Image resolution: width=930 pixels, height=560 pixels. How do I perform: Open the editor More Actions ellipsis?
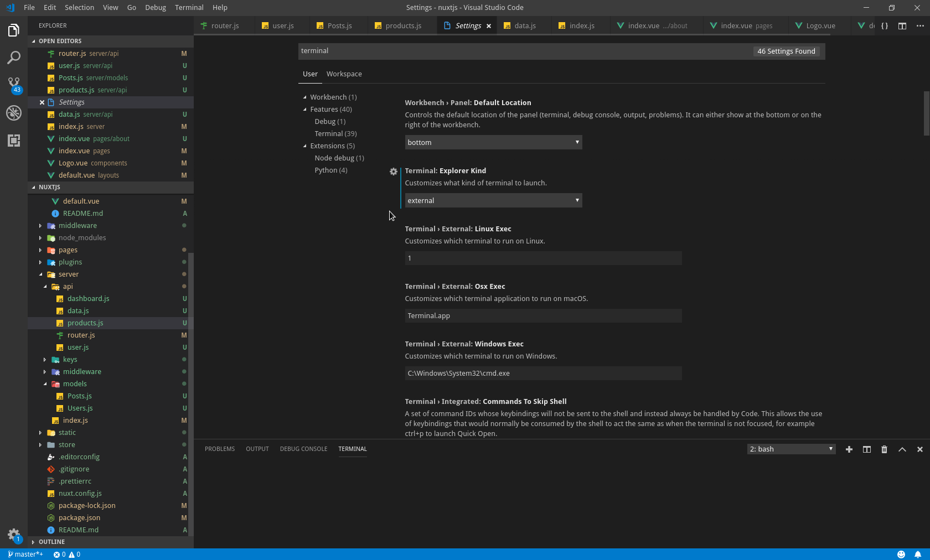(920, 26)
